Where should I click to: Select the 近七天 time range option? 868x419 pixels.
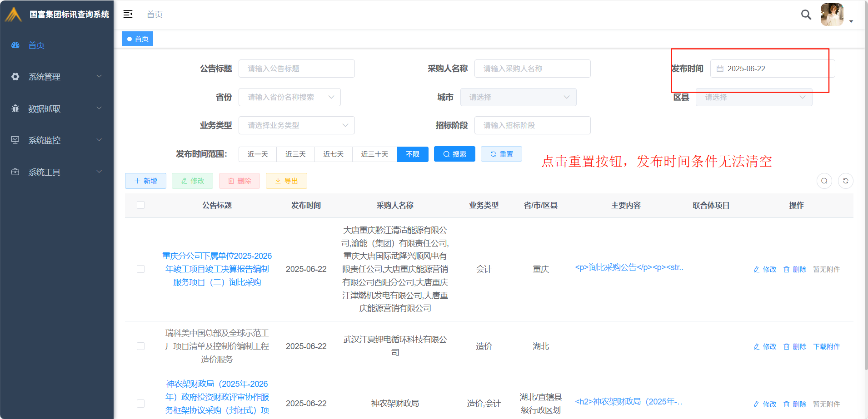(x=333, y=154)
